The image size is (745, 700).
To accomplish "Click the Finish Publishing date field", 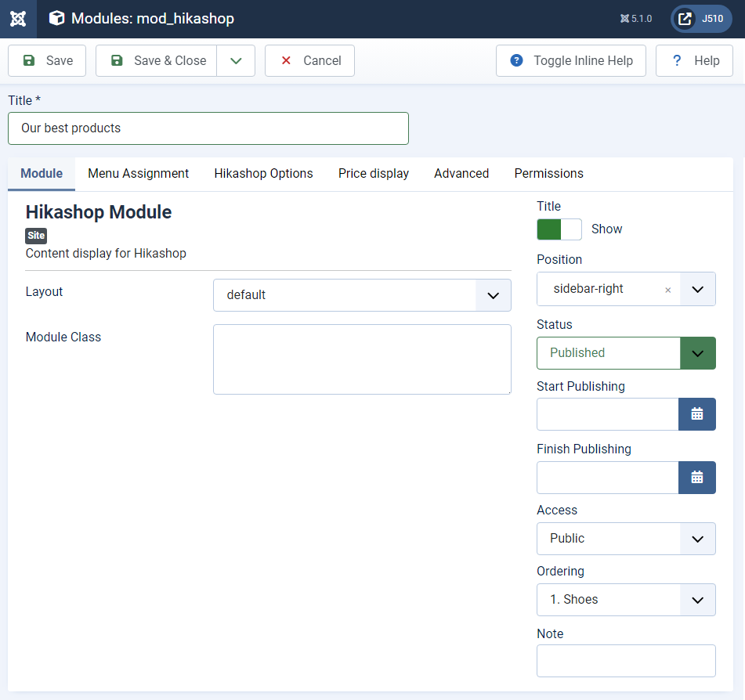I will [x=608, y=478].
